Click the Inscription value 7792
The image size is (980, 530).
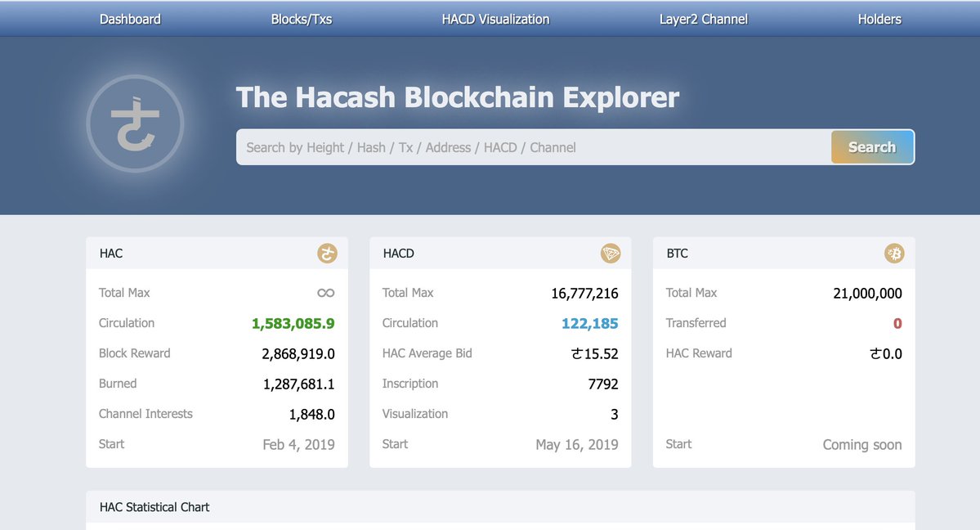coord(603,384)
